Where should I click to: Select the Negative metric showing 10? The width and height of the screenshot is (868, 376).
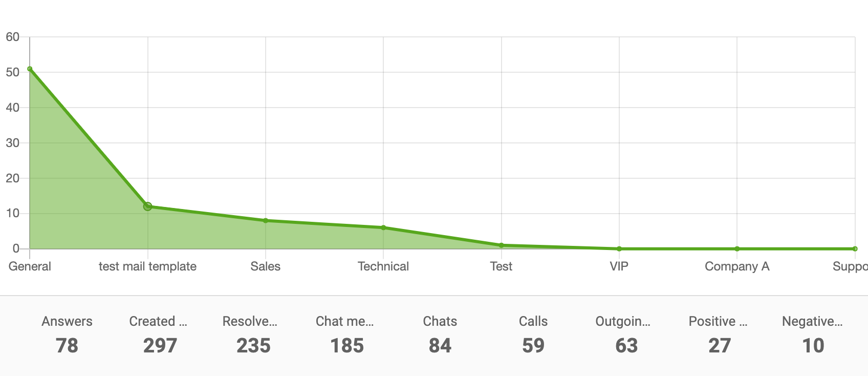point(813,335)
